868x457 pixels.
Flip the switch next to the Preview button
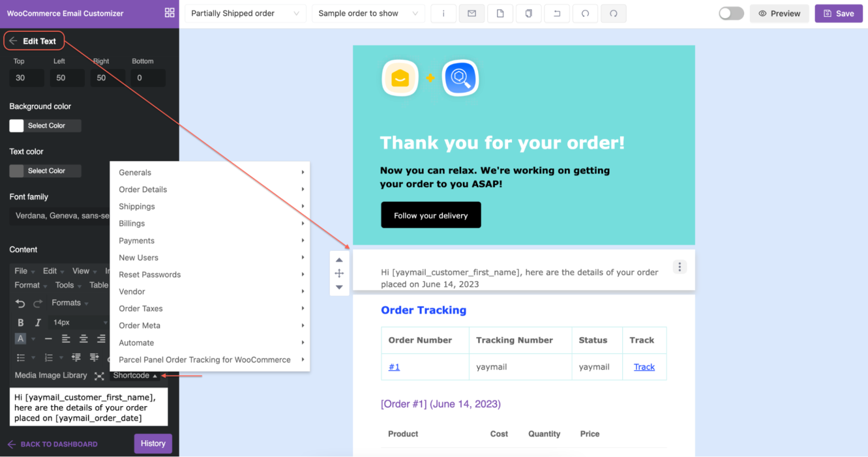click(730, 13)
